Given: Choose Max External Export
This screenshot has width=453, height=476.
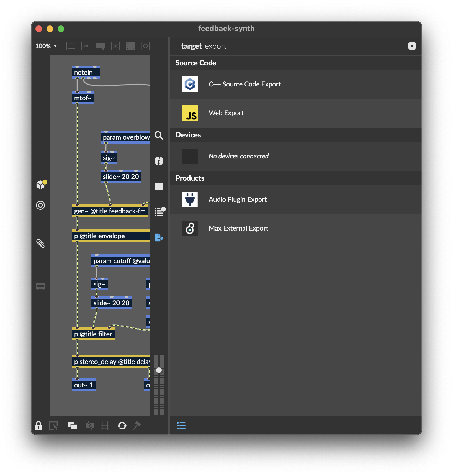Looking at the screenshot, I should pyautogui.click(x=238, y=228).
